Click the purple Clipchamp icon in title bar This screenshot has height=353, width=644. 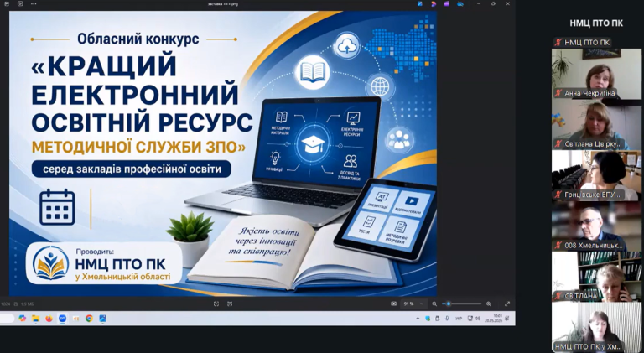(x=447, y=3)
